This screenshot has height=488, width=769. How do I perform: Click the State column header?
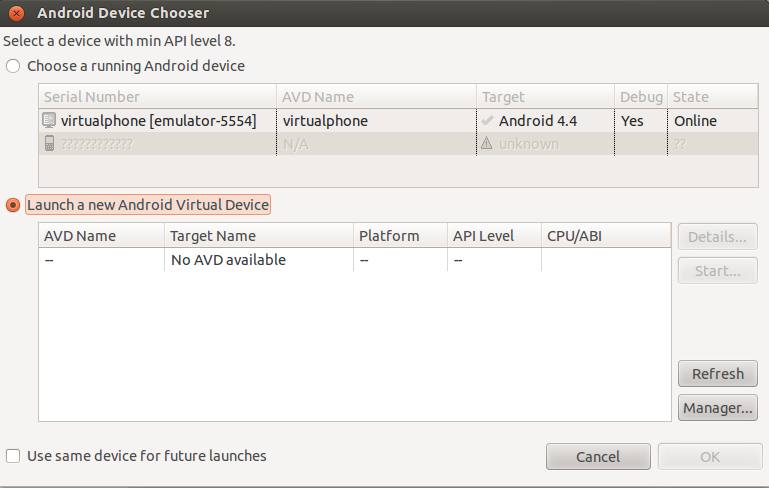click(690, 97)
